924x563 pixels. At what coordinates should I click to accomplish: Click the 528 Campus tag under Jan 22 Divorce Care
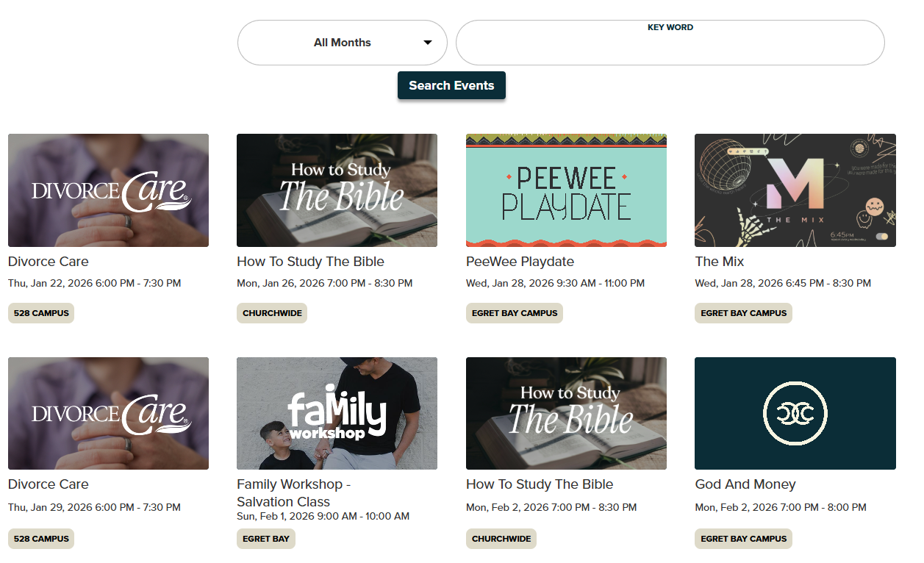pyautogui.click(x=41, y=313)
